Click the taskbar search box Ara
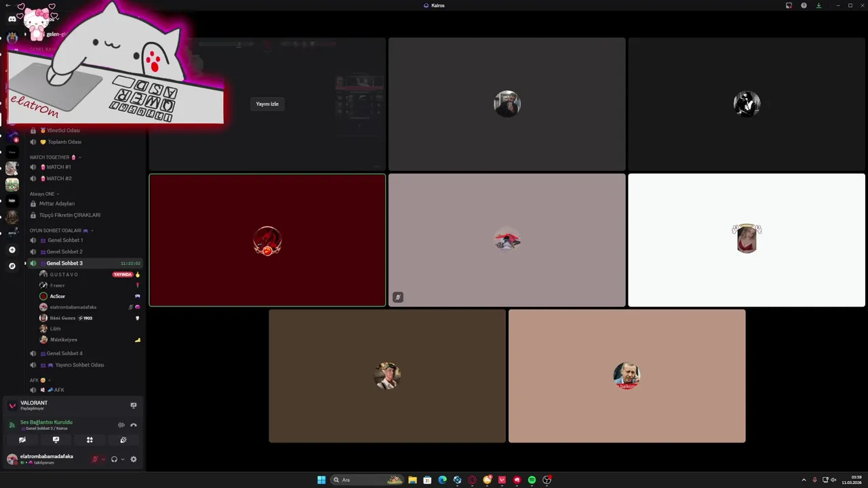The image size is (868, 488). [366, 480]
